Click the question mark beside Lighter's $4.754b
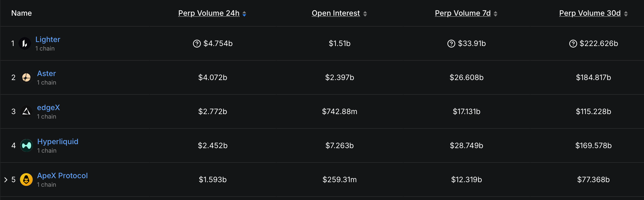Viewport: 644px width, 200px height. [x=197, y=44]
